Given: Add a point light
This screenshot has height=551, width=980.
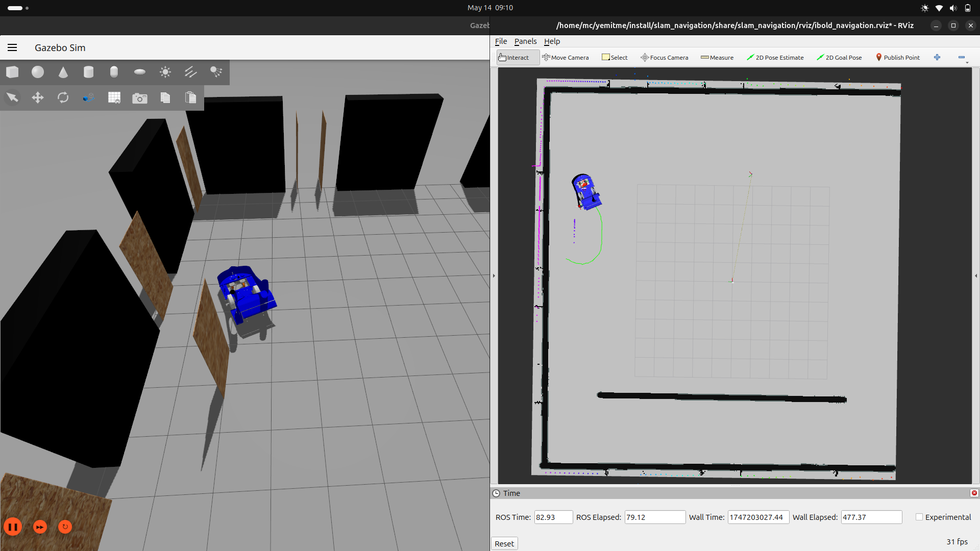Looking at the screenshot, I should [165, 72].
